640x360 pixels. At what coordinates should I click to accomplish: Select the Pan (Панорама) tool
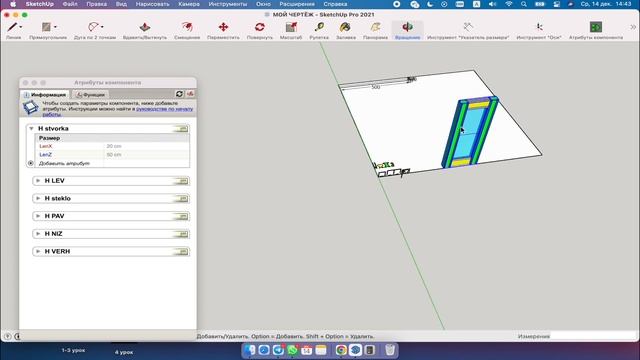point(375,27)
